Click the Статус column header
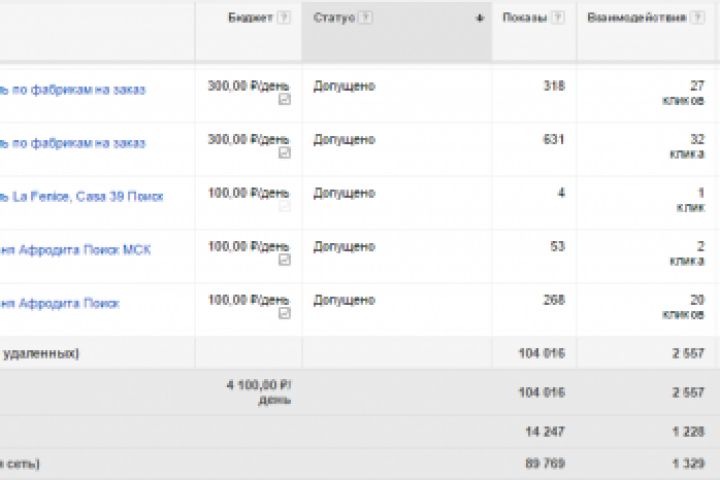This screenshot has height=480, width=720. pos(334,18)
